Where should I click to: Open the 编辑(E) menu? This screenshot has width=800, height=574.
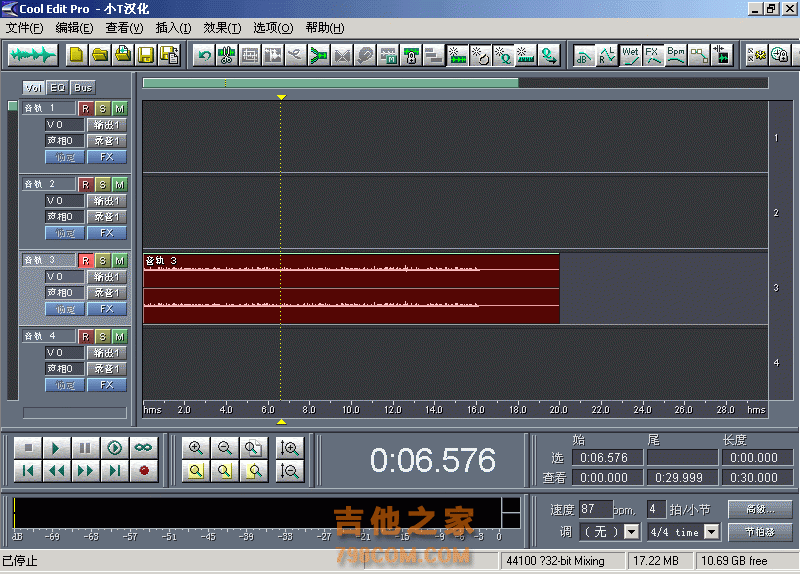(74, 28)
